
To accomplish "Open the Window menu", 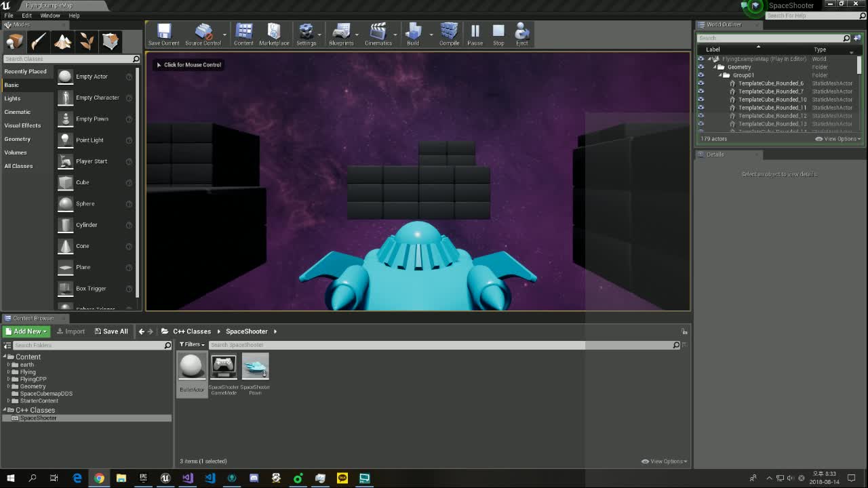I will (50, 16).
